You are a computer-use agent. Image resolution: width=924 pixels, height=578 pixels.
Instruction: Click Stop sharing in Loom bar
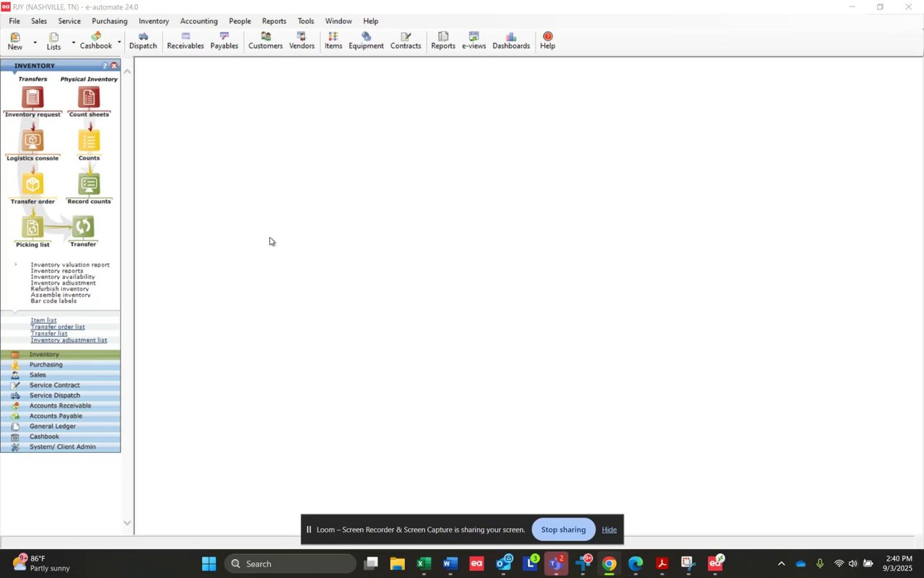[x=563, y=530]
